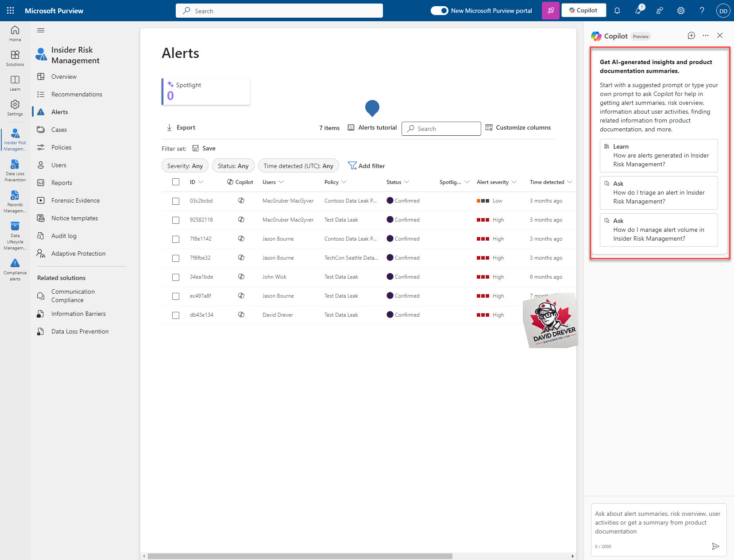
Task: Open Settings in the left rail
Action: 15,107
